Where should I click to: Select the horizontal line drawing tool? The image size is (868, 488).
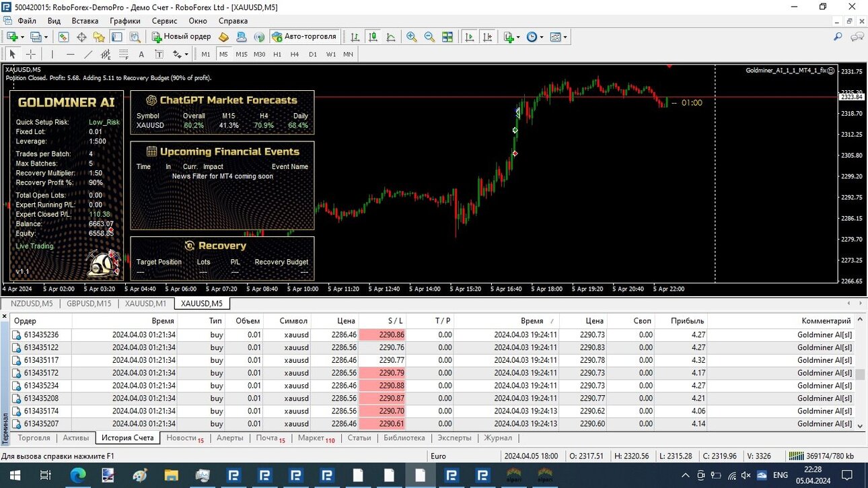[x=71, y=54]
